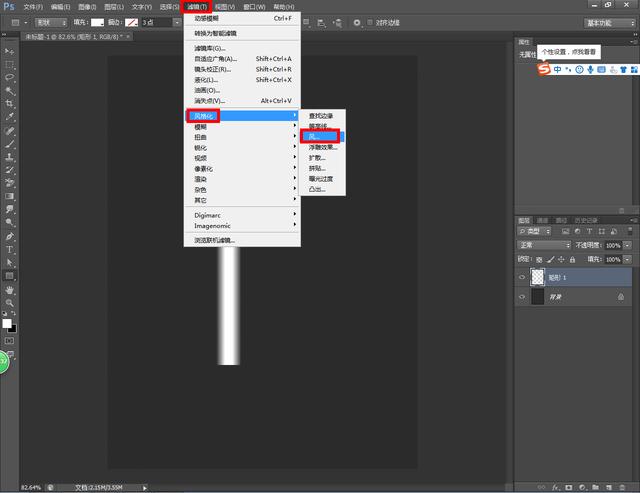Select the Magic Wand tool
Image resolution: width=640 pixels, height=493 pixels.
[10, 91]
